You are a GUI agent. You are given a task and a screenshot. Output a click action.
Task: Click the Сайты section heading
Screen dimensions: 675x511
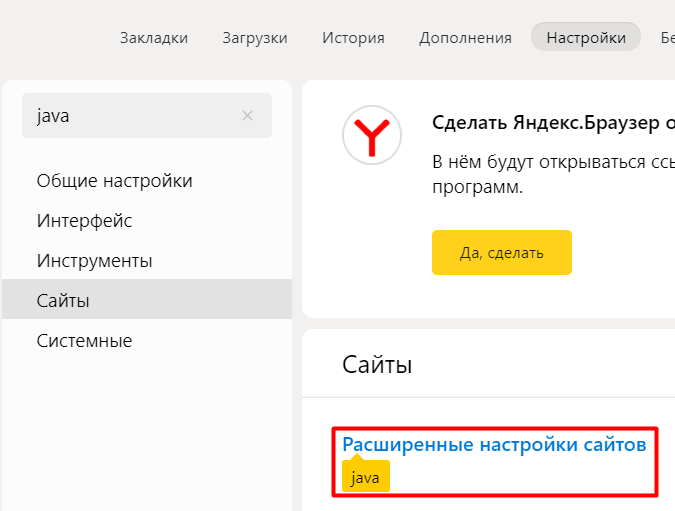click(377, 365)
